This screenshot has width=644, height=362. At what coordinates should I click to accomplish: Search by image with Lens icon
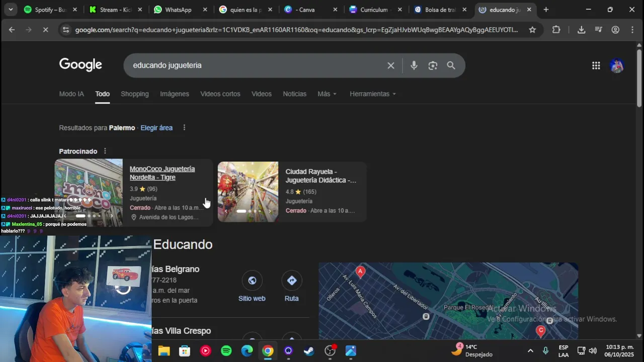pos(433,65)
